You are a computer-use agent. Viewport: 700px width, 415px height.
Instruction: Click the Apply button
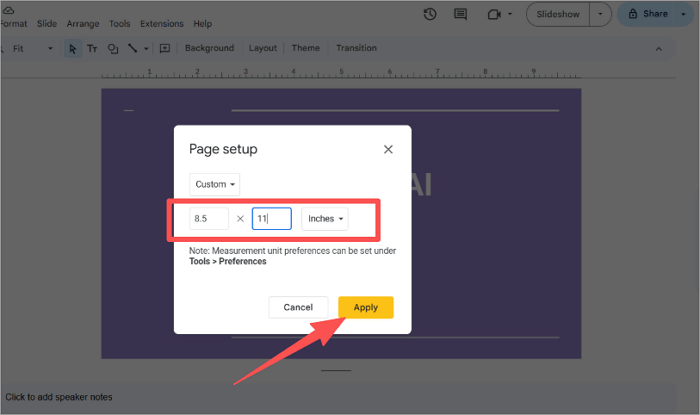[365, 307]
